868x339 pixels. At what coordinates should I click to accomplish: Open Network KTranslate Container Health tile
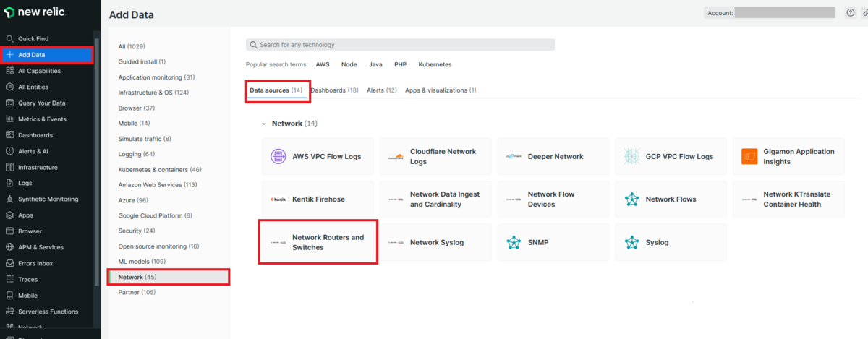(x=788, y=199)
